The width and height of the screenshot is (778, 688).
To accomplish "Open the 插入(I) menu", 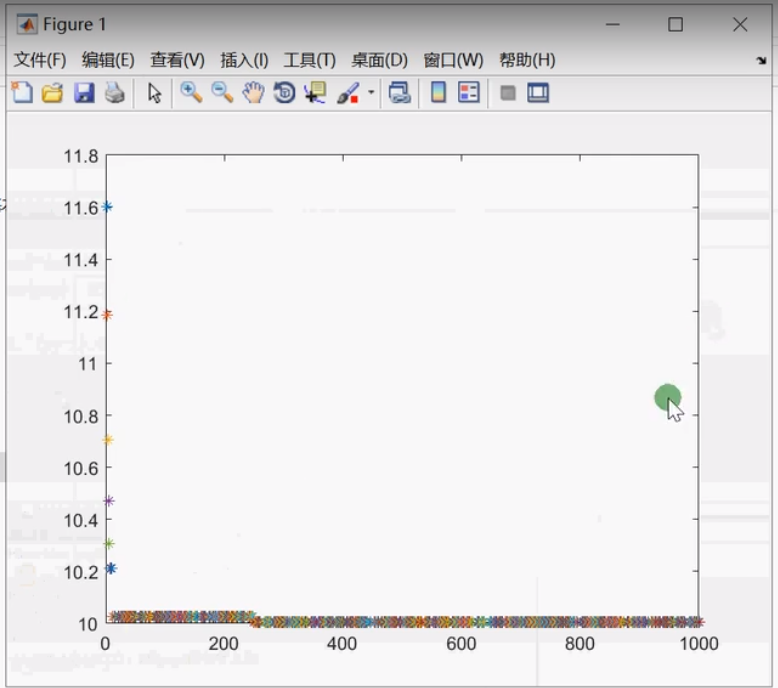I will click(245, 60).
